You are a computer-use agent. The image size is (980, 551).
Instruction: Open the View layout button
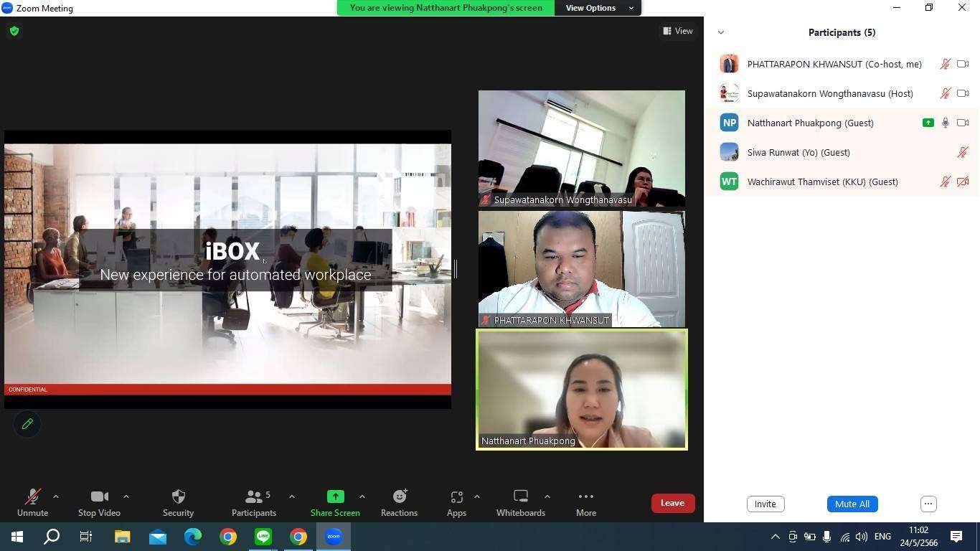pos(678,31)
